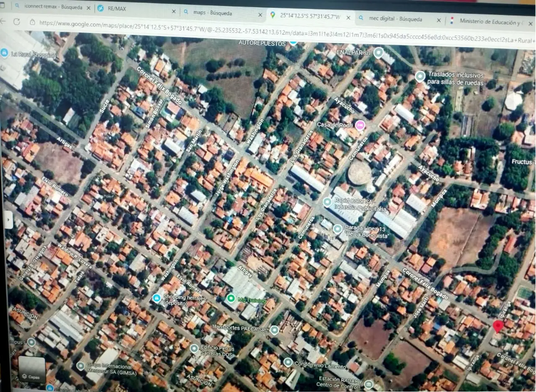Click the green Mg Training pin
Image resolution: width=536 pixels, height=392 pixels.
[231, 298]
